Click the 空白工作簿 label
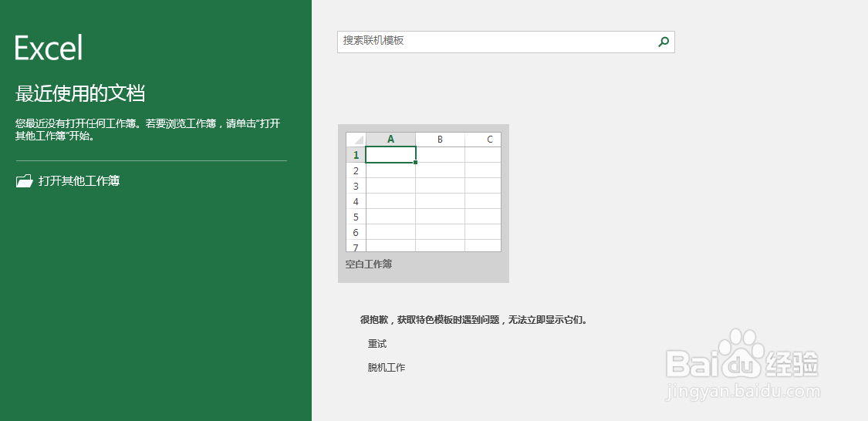Viewport: 868px width, 421px height. 369,264
